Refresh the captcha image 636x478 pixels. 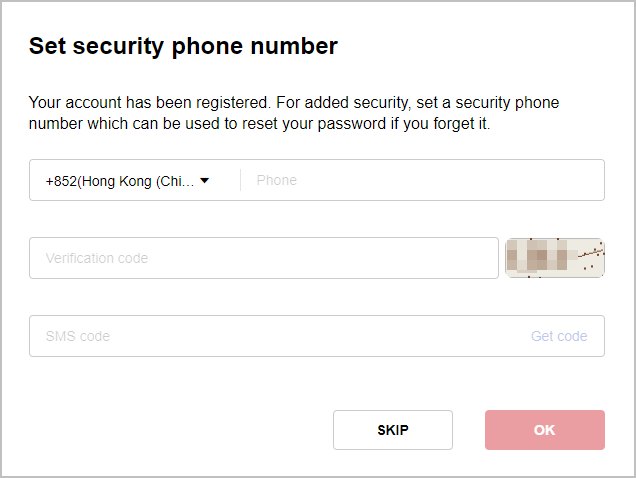point(555,258)
